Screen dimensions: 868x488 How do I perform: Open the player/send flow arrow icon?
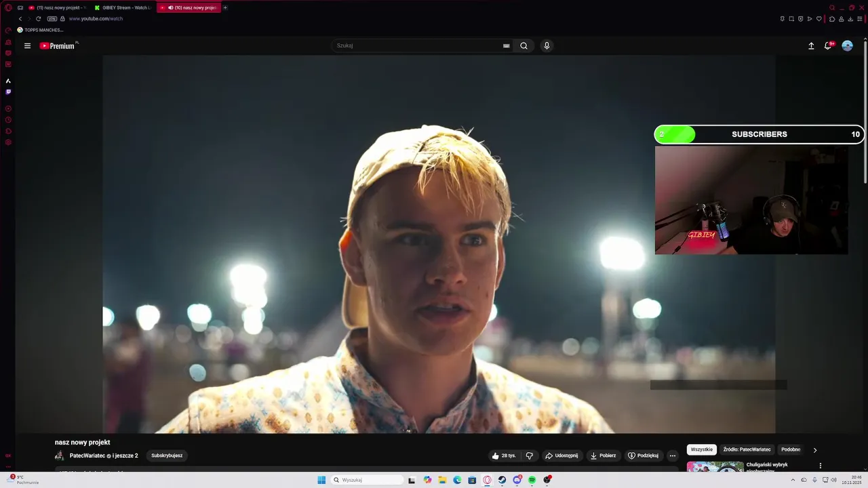coord(810,19)
